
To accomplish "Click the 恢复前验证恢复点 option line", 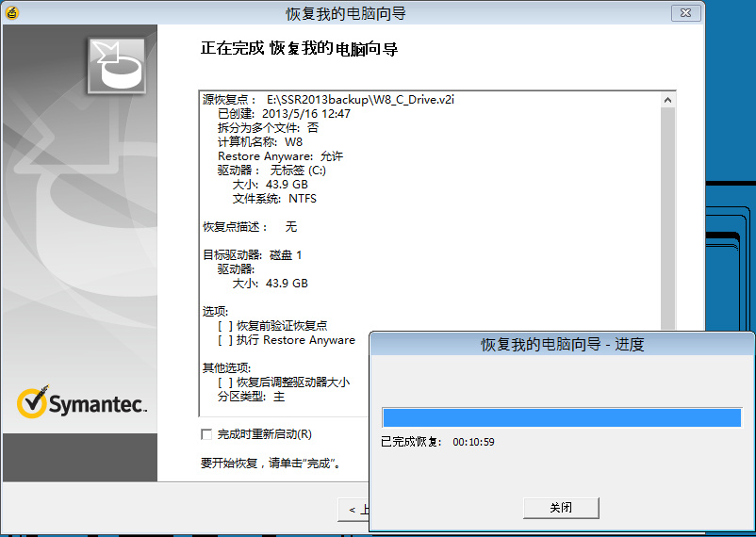I will coord(272,326).
